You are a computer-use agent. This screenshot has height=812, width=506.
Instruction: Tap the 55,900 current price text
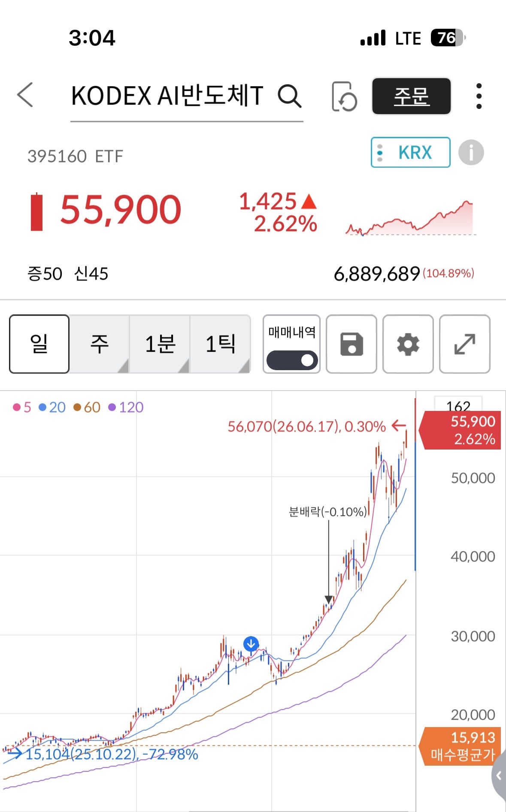pos(121,209)
